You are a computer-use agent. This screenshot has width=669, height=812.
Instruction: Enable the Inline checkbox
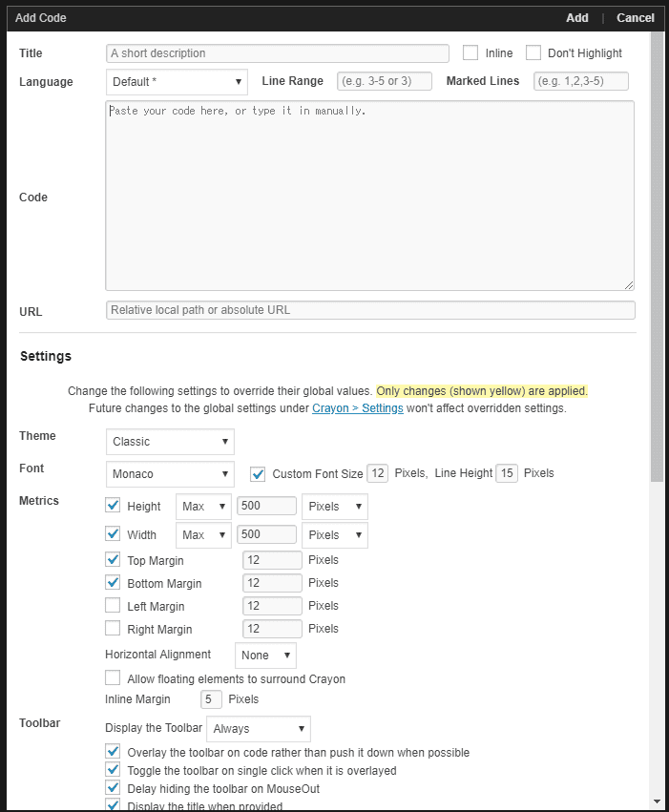470,52
